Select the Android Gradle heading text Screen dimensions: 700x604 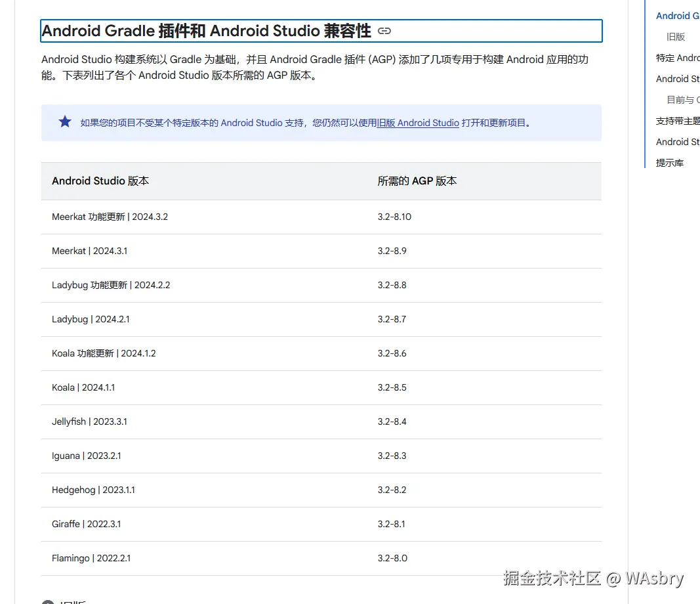[x=206, y=31]
